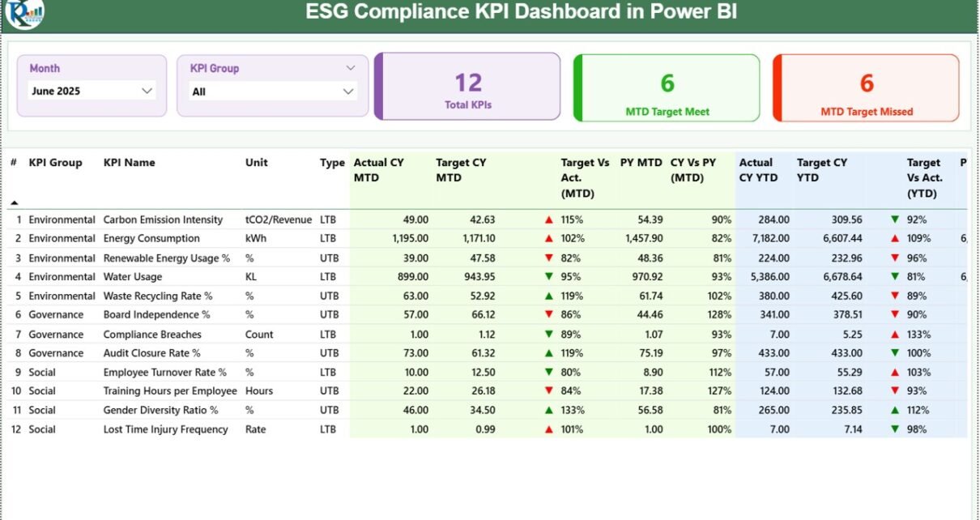This screenshot has height=520, width=980.
Task: Click green up arrow for Waste Recycling Rate MTD
Action: coord(549,296)
